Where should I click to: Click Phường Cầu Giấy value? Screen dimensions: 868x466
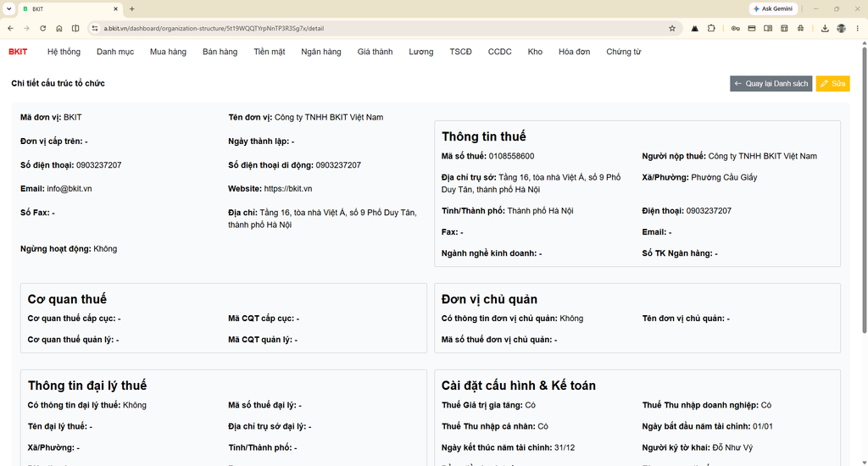click(x=724, y=177)
